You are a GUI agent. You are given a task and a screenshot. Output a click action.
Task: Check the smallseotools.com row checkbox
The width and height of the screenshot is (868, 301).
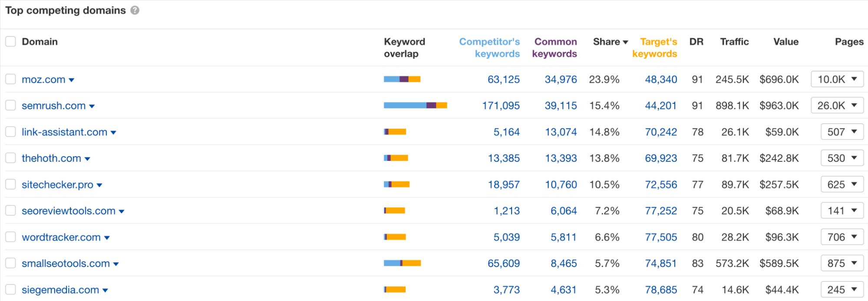pos(10,263)
